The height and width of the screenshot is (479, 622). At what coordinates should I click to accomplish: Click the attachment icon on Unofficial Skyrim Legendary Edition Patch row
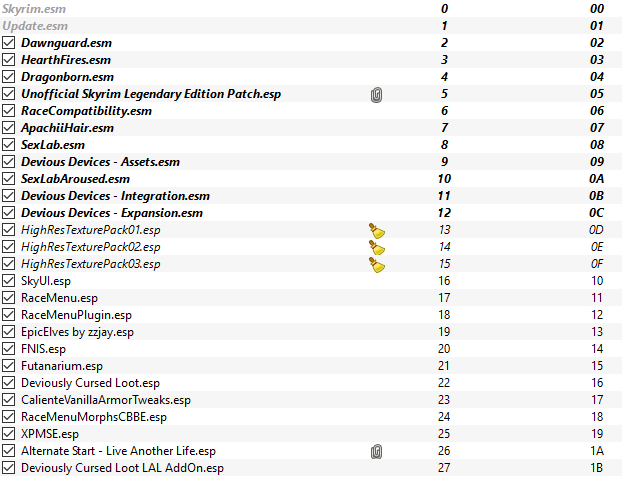pyautogui.click(x=376, y=95)
